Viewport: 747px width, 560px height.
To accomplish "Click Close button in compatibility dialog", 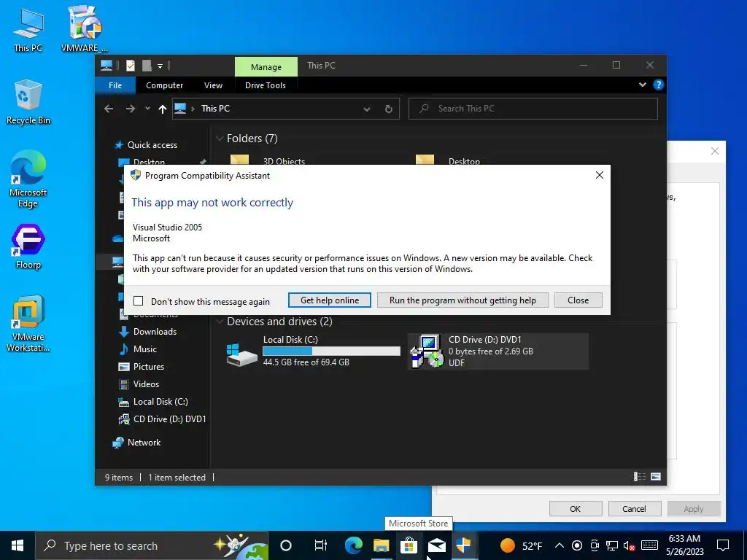I will [578, 300].
